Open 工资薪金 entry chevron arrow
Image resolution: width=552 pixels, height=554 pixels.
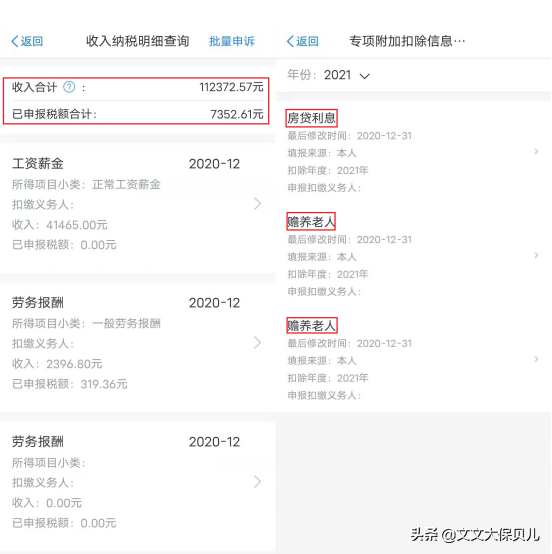(258, 204)
